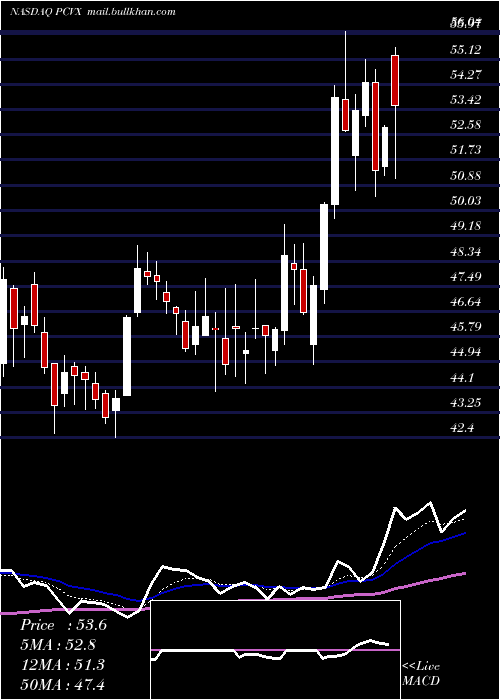500x700 pixels.
Task: Click the 12MA : 51.3 readout
Action: click(62, 665)
